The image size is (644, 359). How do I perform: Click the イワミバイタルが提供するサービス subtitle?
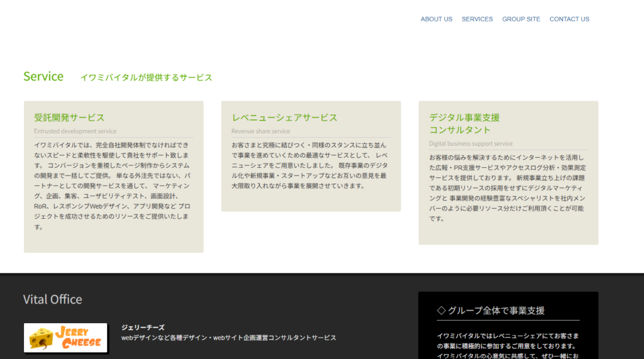[x=146, y=77]
